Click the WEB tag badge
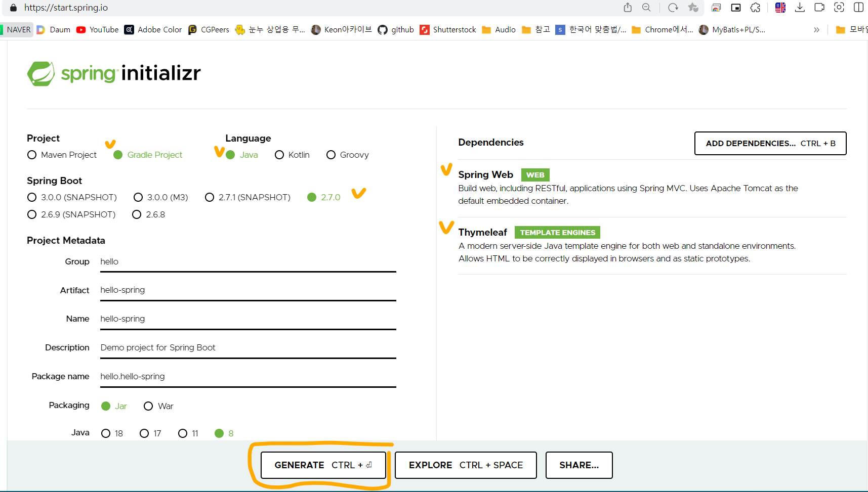 [x=535, y=175]
